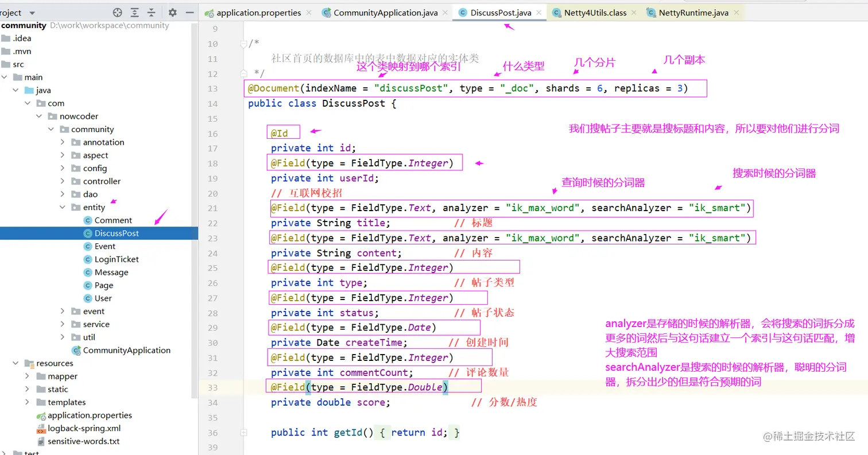Viewport: 868px width, 455px height.
Task: Click the Page class icon
Action: [88, 285]
